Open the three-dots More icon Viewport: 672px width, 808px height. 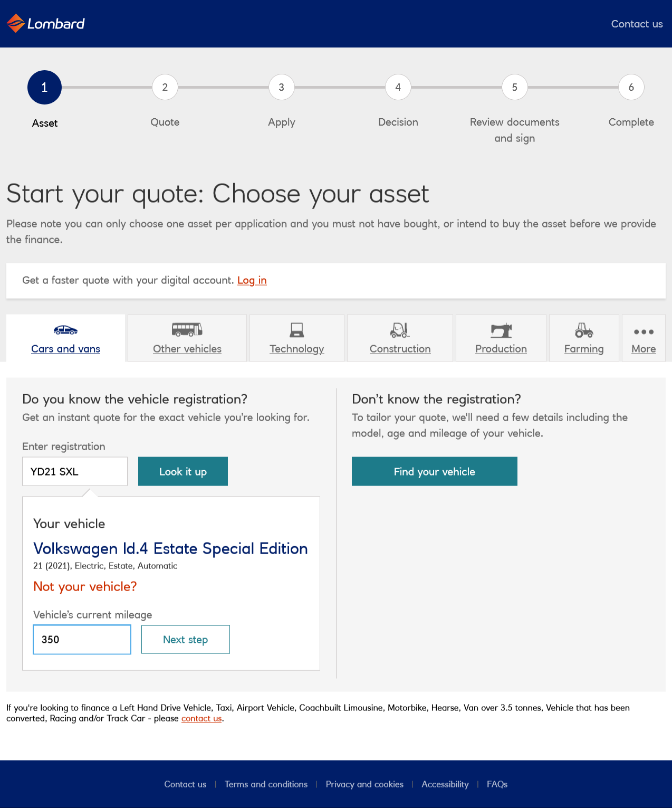click(x=644, y=332)
